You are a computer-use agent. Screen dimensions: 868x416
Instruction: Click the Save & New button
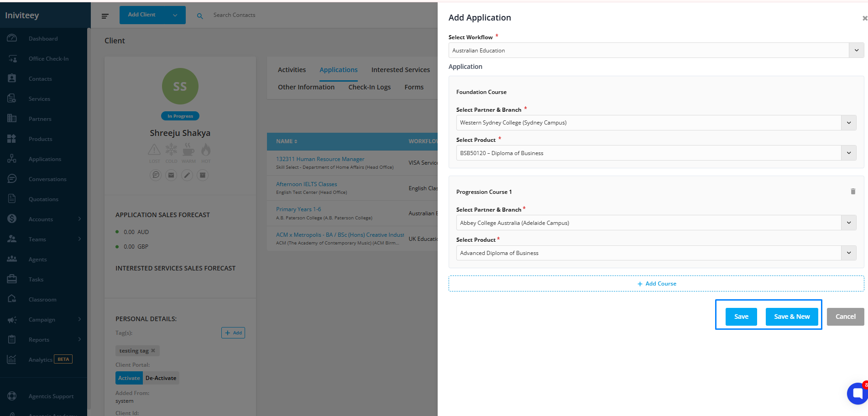[x=791, y=317]
